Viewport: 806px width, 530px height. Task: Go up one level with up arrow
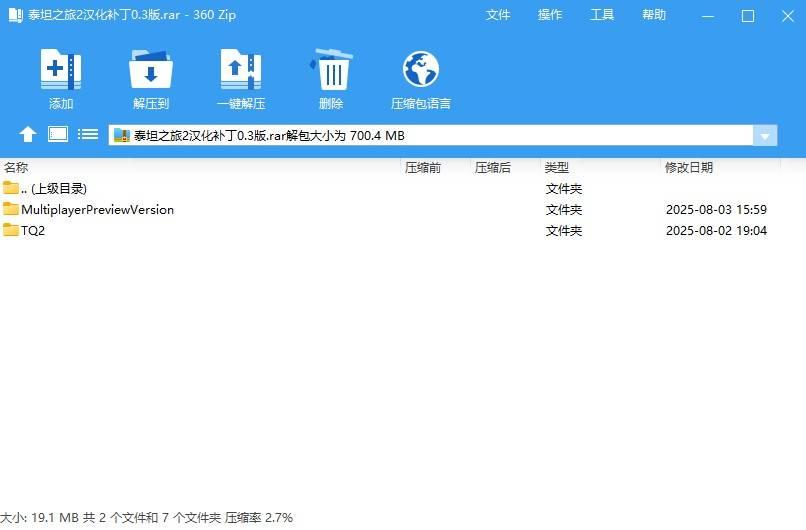pos(28,135)
